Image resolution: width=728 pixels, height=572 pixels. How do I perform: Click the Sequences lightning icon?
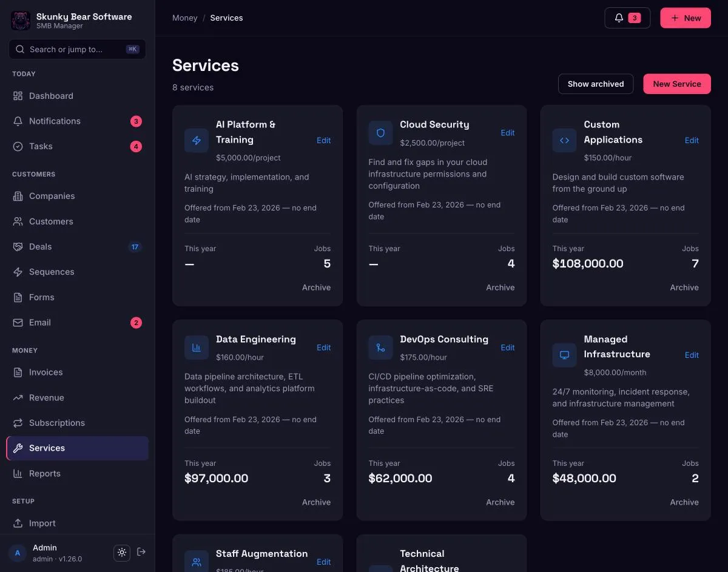(x=18, y=272)
